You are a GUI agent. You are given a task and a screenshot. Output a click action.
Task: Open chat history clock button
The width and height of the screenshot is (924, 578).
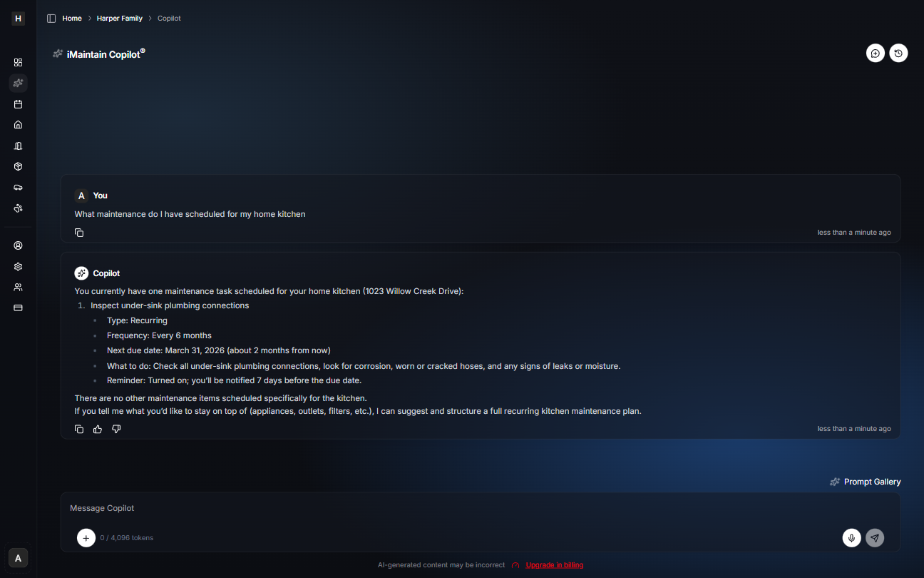pos(898,54)
